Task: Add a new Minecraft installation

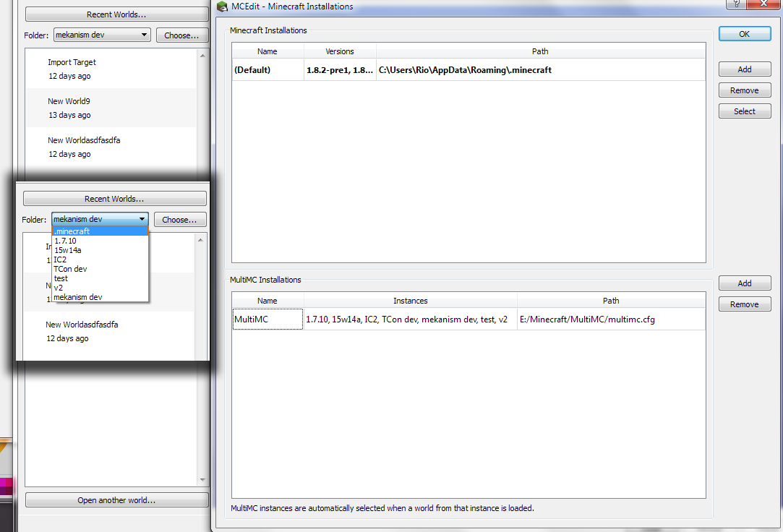Action: [x=745, y=69]
